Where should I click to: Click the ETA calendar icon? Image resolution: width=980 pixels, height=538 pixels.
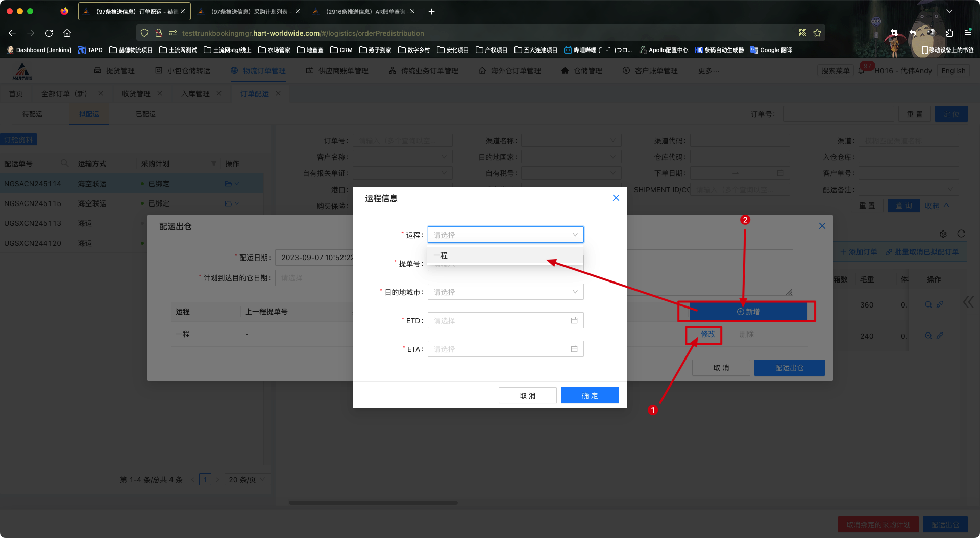(x=574, y=349)
